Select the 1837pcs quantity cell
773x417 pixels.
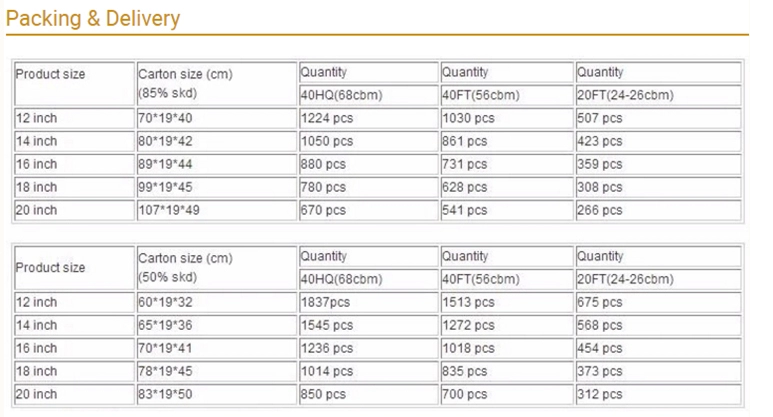tap(323, 302)
